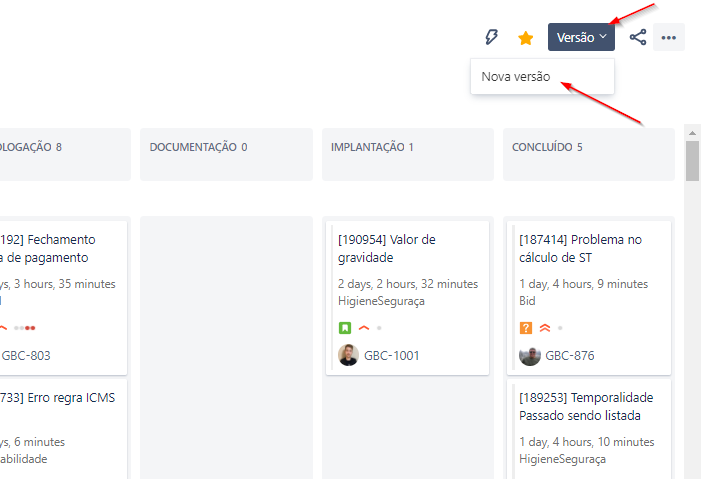Click the assignee avatar on GBC-876 card

pos(529,355)
